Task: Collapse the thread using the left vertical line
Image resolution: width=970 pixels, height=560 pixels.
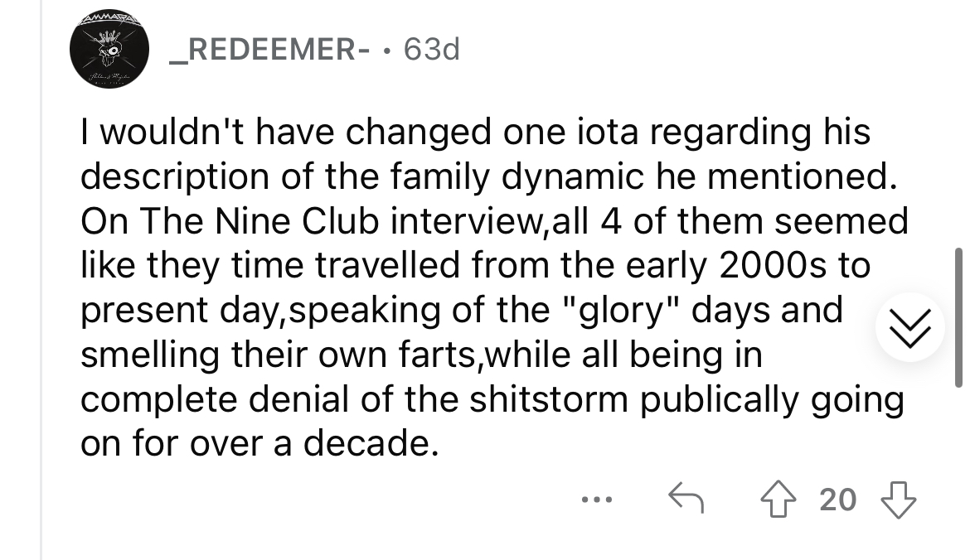Action: click(x=41, y=280)
